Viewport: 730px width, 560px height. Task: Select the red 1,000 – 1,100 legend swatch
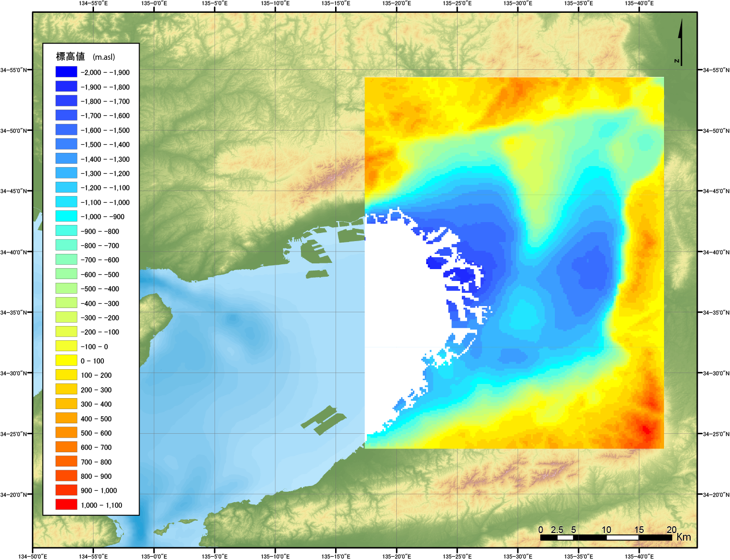[x=66, y=504]
